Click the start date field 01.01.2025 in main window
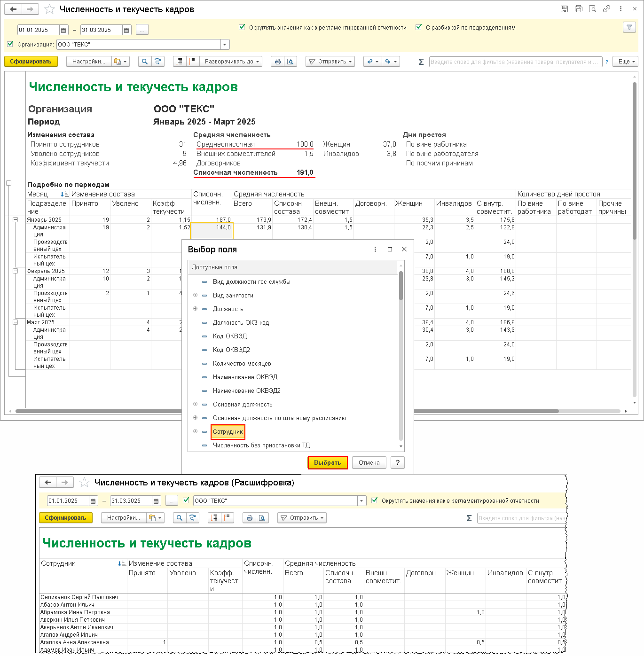This screenshot has width=644, height=656. point(39,30)
